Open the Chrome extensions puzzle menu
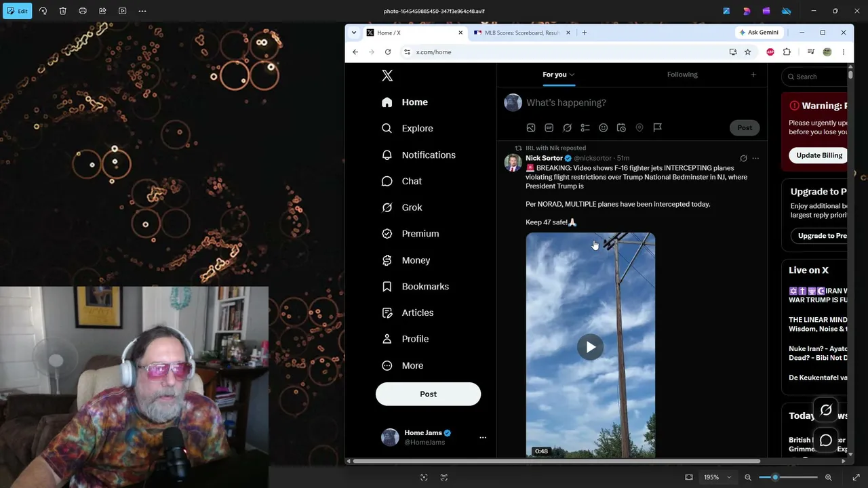The image size is (868, 488). [787, 52]
